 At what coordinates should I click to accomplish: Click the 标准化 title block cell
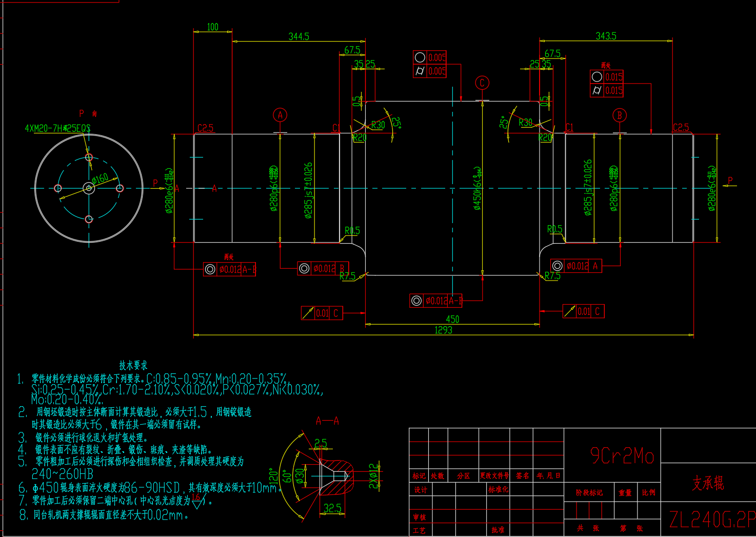pyautogui.click(x=498, y=490)
